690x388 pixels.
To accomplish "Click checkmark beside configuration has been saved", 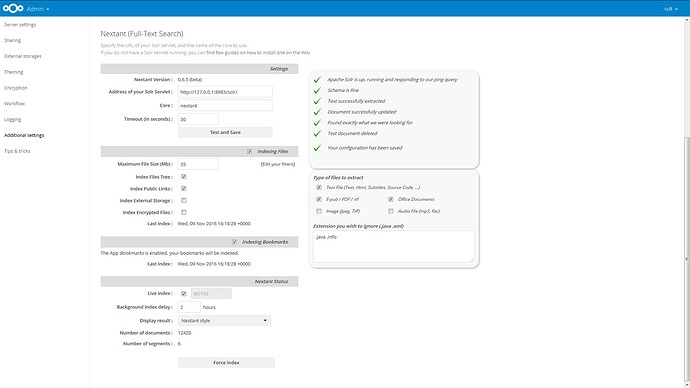I will coord(317,148).
